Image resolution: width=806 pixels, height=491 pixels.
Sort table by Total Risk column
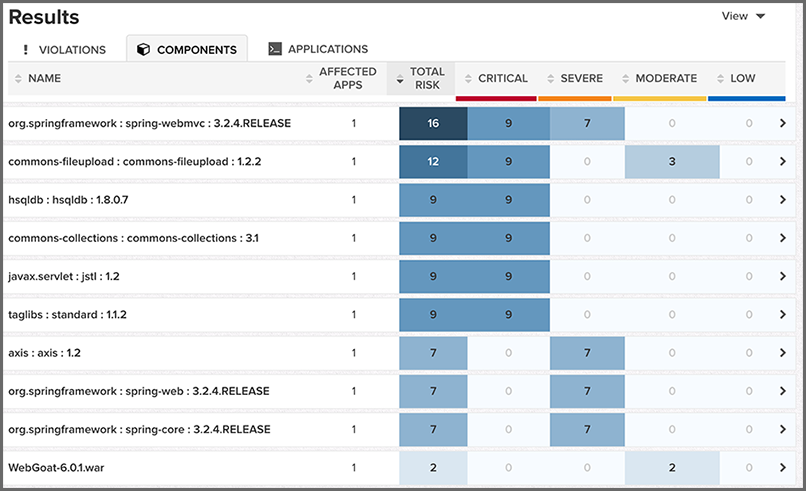(x=400, y=79)
